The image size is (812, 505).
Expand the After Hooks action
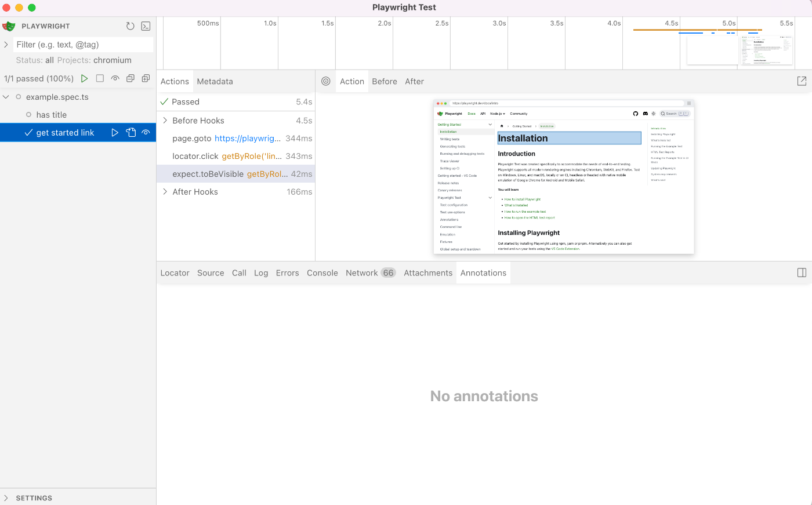[x=165, y=192]
